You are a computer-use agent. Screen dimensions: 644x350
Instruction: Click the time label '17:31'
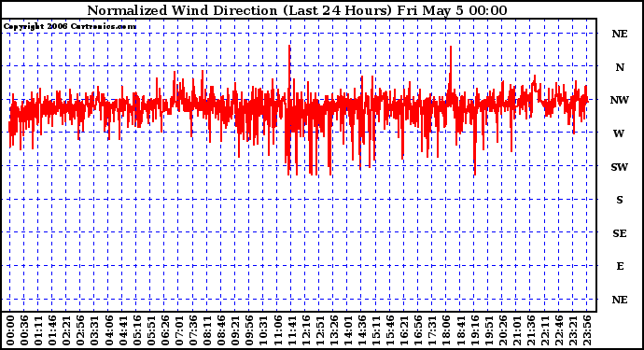pos(431,330)
